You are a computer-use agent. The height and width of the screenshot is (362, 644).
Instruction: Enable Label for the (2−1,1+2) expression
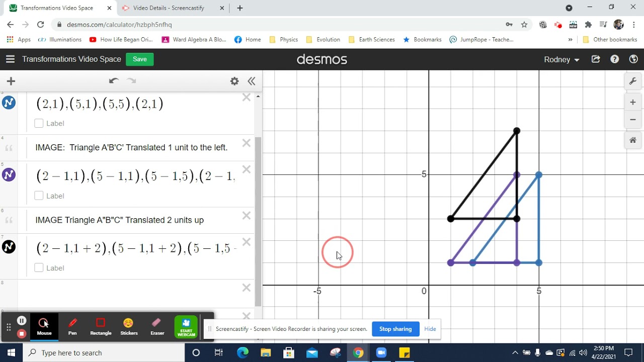click(x=39, y=268)
